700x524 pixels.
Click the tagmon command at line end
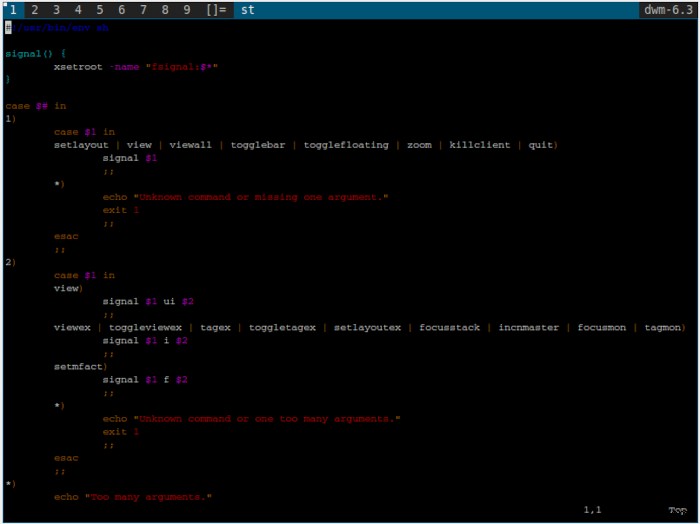pyautogui.click(x=664, y=327)
